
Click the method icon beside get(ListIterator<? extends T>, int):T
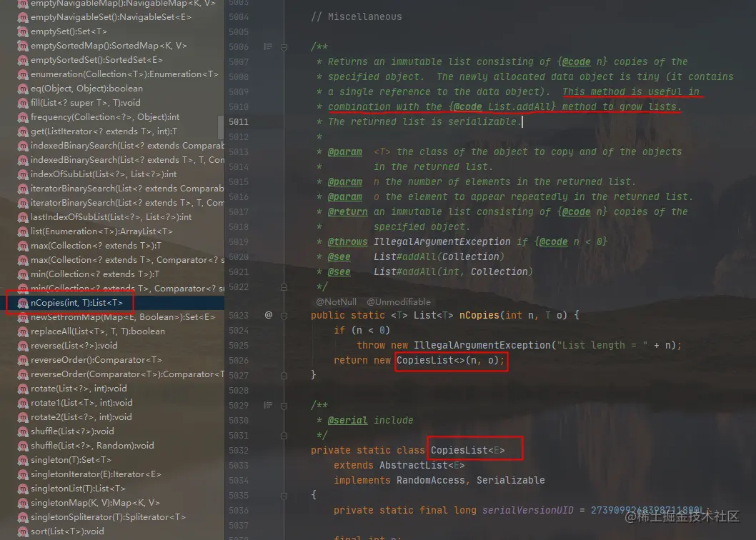point(23,132)
